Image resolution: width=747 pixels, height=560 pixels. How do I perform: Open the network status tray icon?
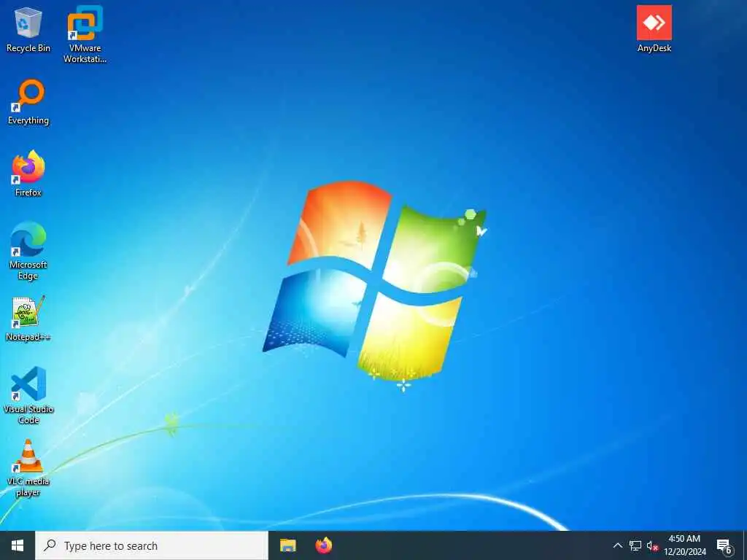point(635,545)
